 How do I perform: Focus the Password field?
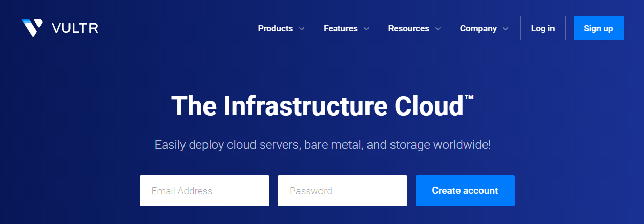[x=342, y=191]
